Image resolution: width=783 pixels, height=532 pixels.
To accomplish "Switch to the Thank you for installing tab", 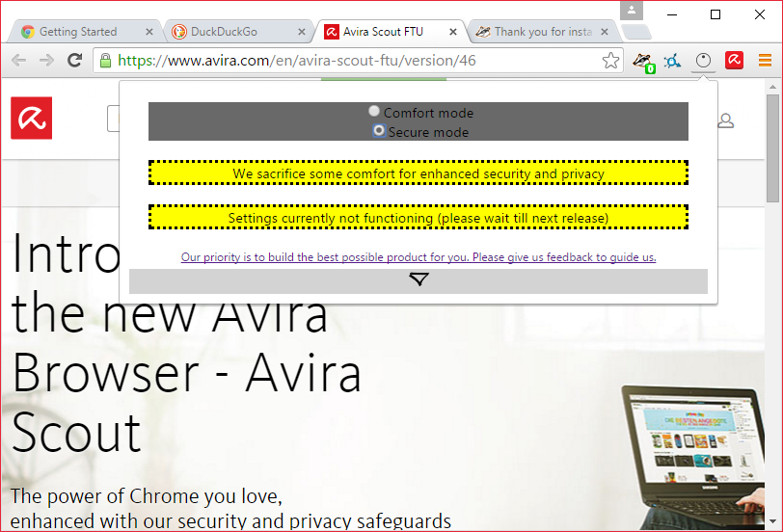I will (x=542, y=32).
